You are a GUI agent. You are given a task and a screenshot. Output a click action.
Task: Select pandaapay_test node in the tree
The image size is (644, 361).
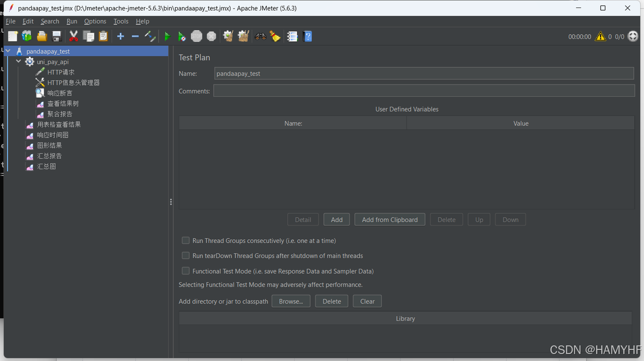point(48,51)
